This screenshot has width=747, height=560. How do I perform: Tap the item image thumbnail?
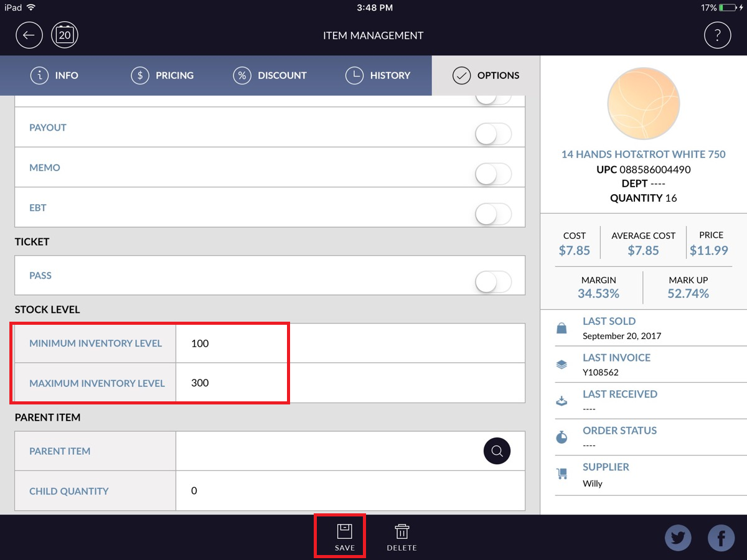point(643,103)
